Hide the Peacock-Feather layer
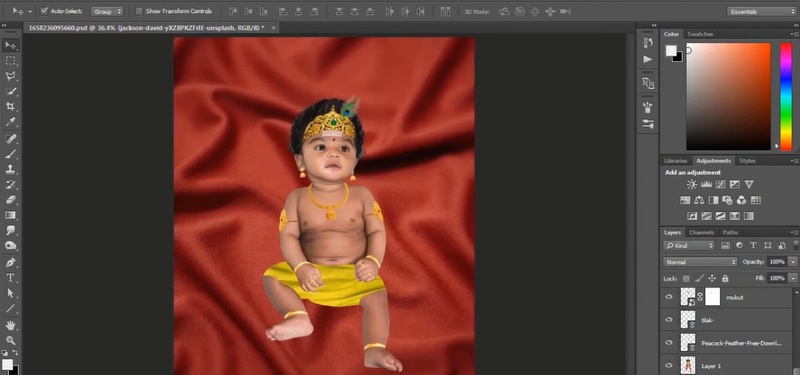Viewport: 800px width, 375px height. (x=669, y=343)
